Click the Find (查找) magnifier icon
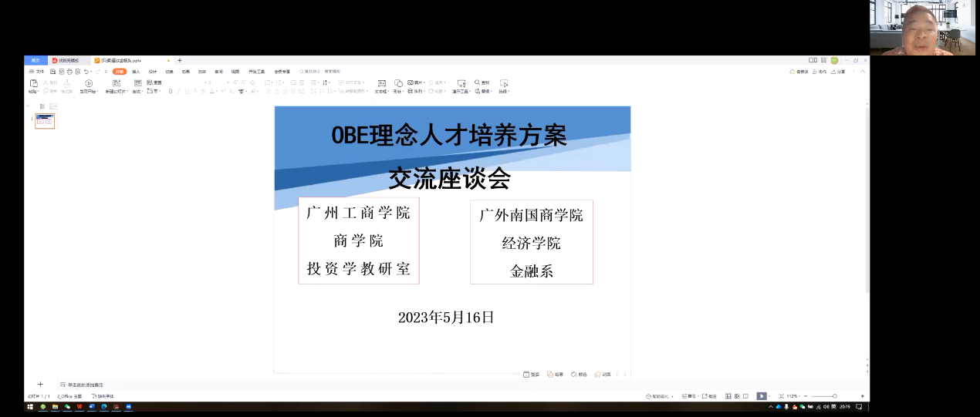980x417 pixels. [478, 82]
